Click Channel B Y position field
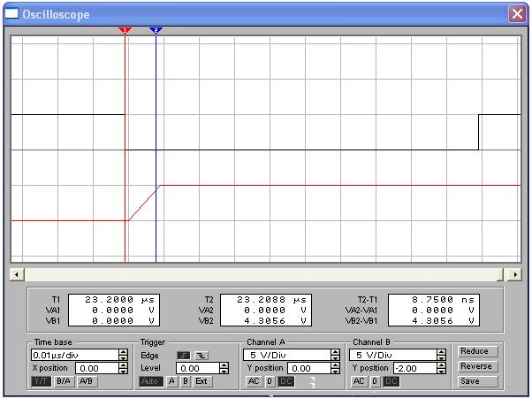 pyautogui.click(x=414, y=368)
